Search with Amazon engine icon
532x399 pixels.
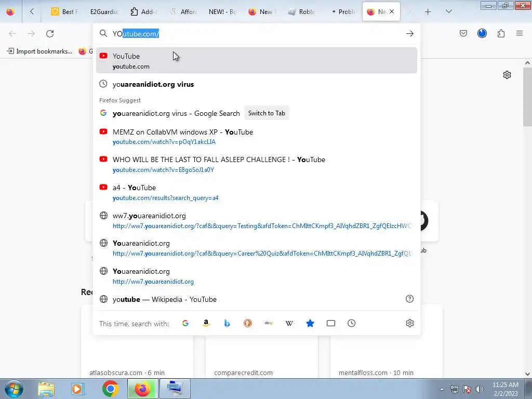[206, 323]
